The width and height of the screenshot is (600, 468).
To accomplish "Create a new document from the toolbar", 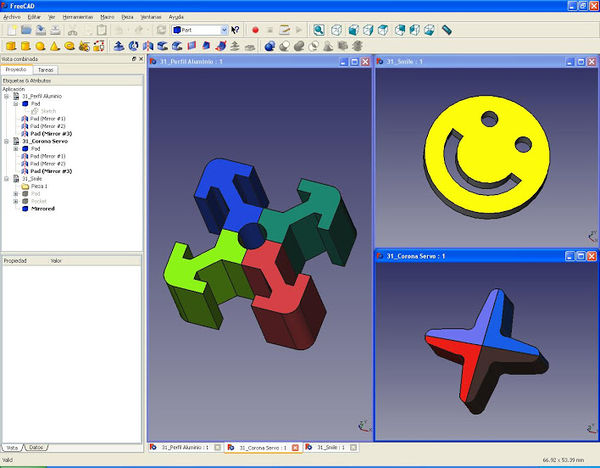I will coord(11,30).
